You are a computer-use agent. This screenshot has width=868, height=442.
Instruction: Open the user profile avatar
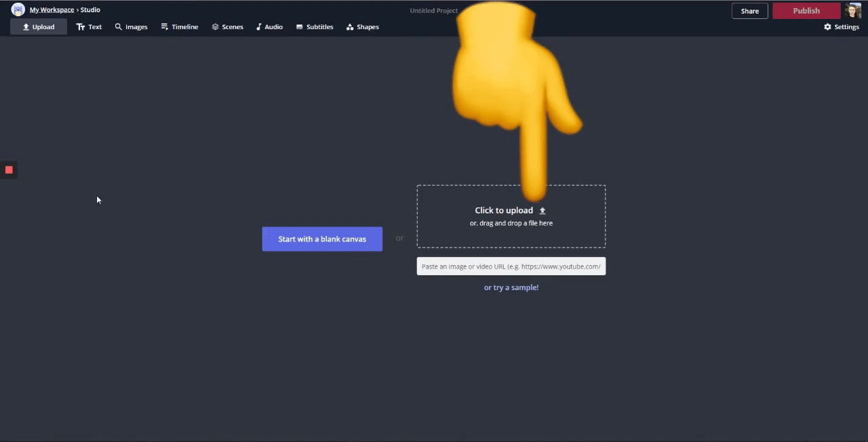click(853, 10)
